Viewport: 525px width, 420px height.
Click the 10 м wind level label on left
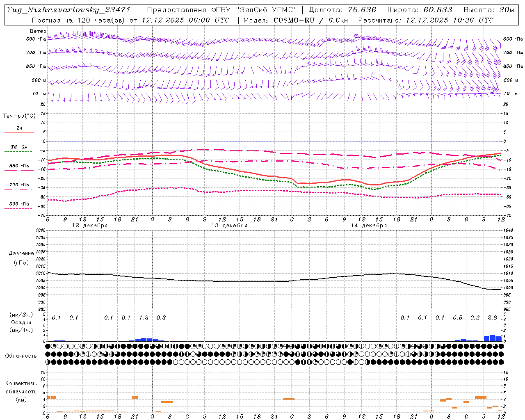39,94
